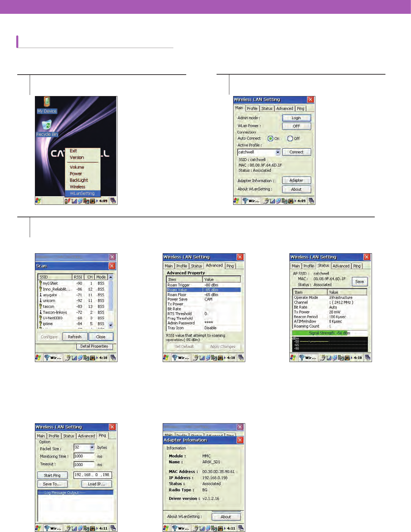The width and height of the screenshot is (411, 532).
Task: Click show-desktop icon in Ping tab window's taskbar
Action: pyautogui.click(x=113, y=528)
